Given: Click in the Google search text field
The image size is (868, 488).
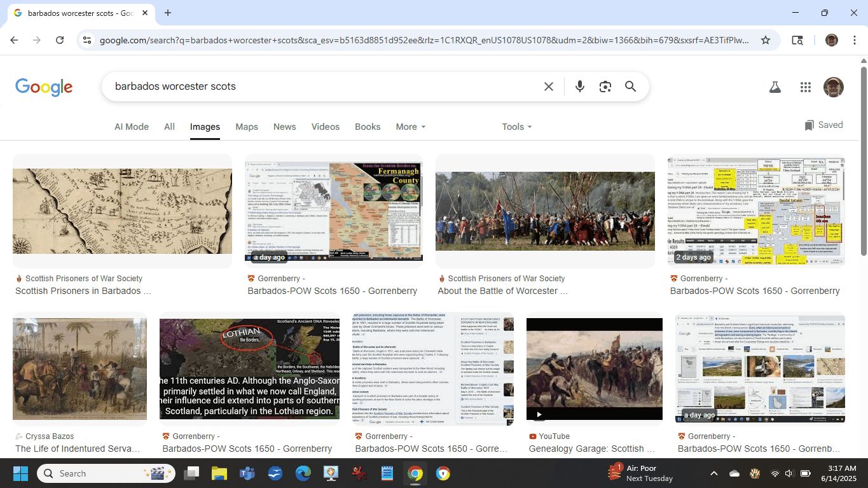Looking at the screenshot, I should 318,87.
